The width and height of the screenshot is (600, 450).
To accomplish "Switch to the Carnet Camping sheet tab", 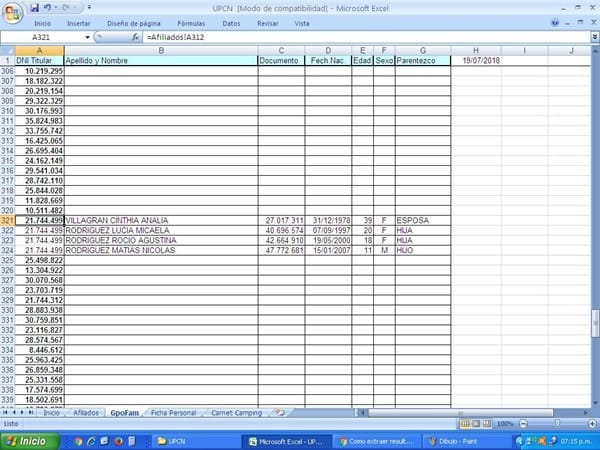I will point(236,413).
